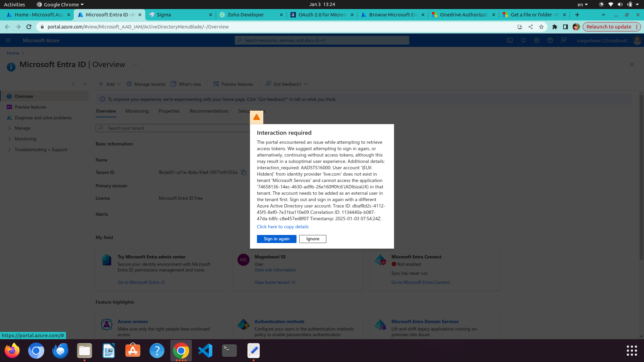
Task: Switch to the Recommendations tab
Action: (209, 111)
